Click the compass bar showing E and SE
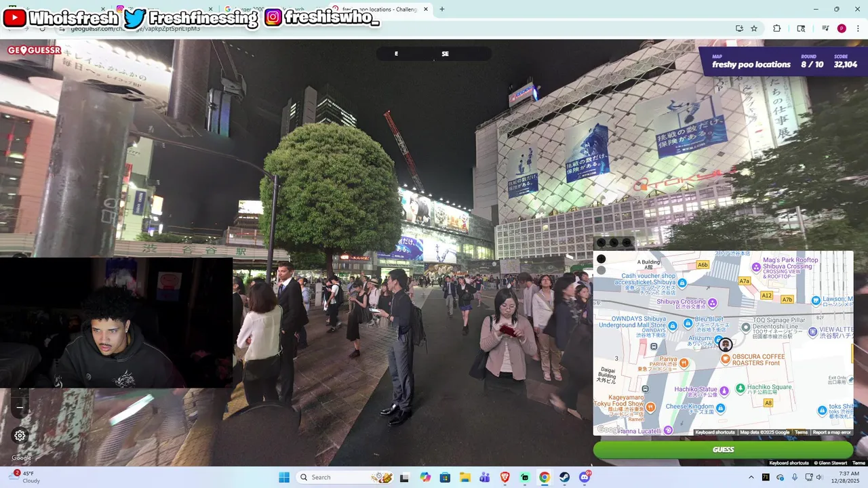 [x=433, y=54]
